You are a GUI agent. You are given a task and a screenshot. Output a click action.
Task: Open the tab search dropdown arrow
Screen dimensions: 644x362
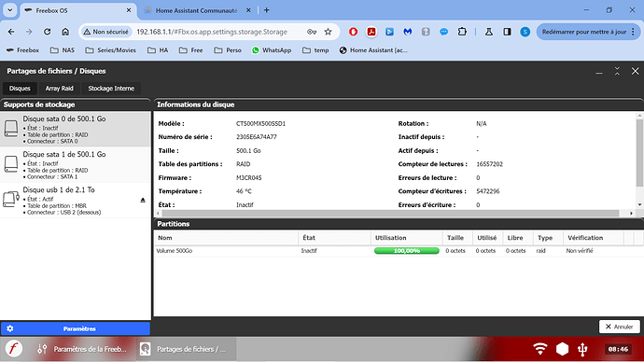tap(10, 10)
